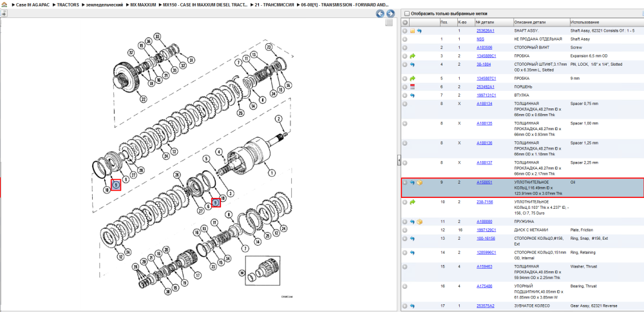Click box icon on ПРУЖИНА row
The height and width of the screenshot is (312, 644).
pos(419,222)
